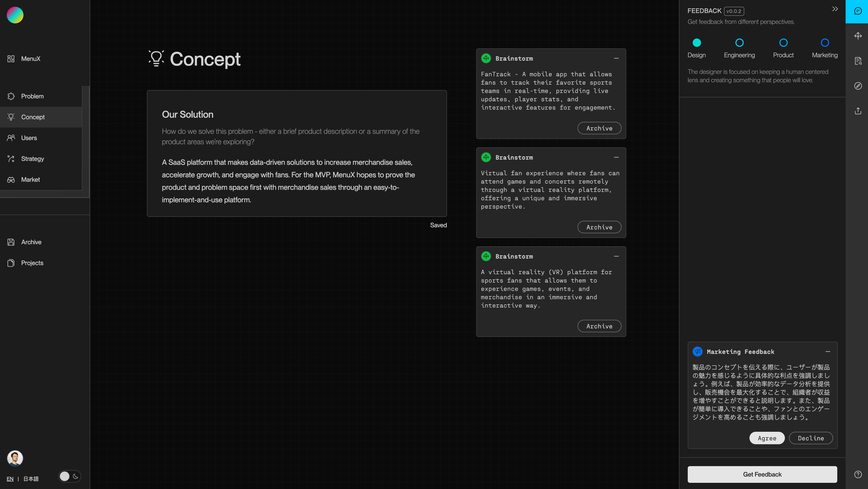Switch language to EN
The height and width of the screenshot is (489, 868).
10,479
